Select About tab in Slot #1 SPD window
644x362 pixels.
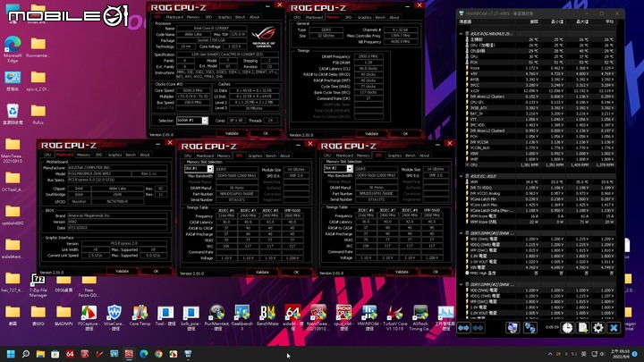(x=285, y=156)
